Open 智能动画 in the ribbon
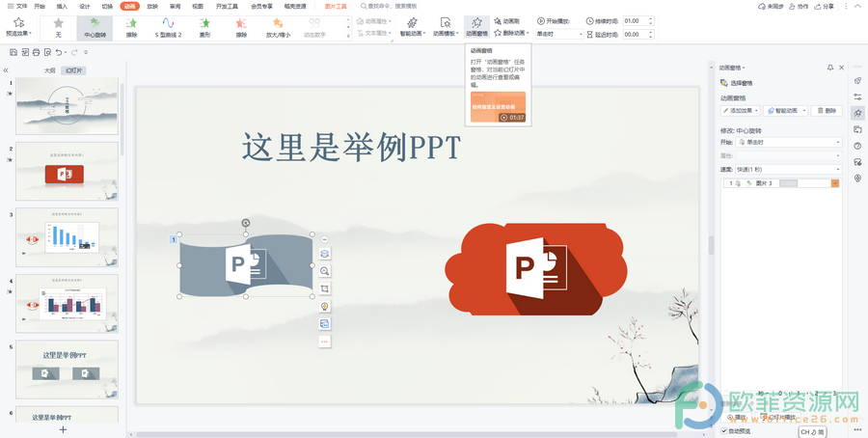The image size is (868, 438). pyautogui.click(x=412, y=27)
